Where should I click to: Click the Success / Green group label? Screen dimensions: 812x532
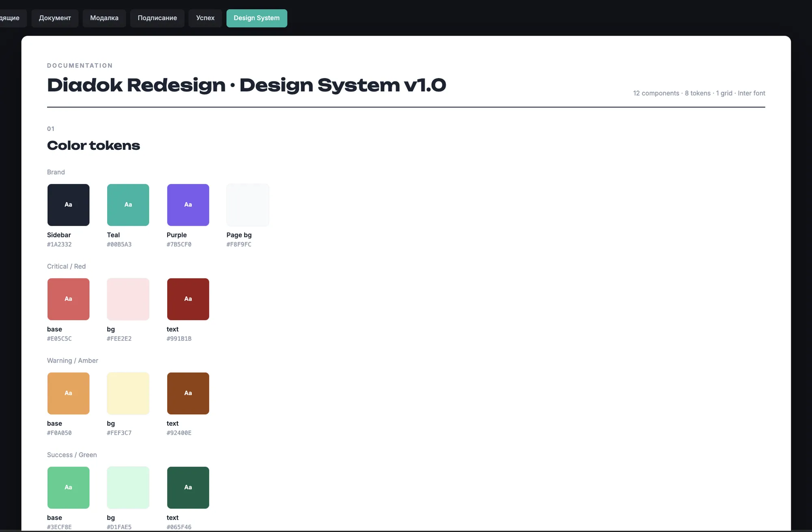pyautogui.click(x=72, y=454)
